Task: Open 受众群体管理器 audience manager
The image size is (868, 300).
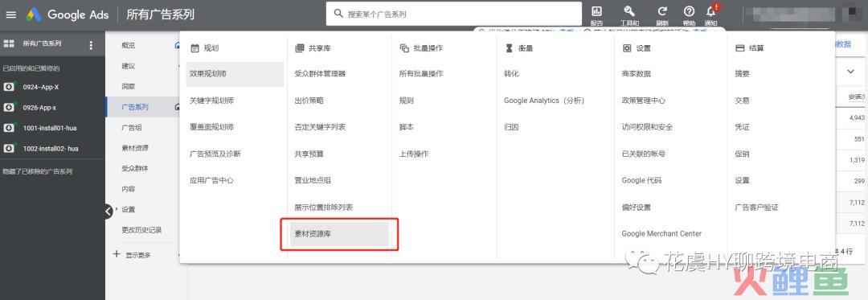Action: (320, 74)
